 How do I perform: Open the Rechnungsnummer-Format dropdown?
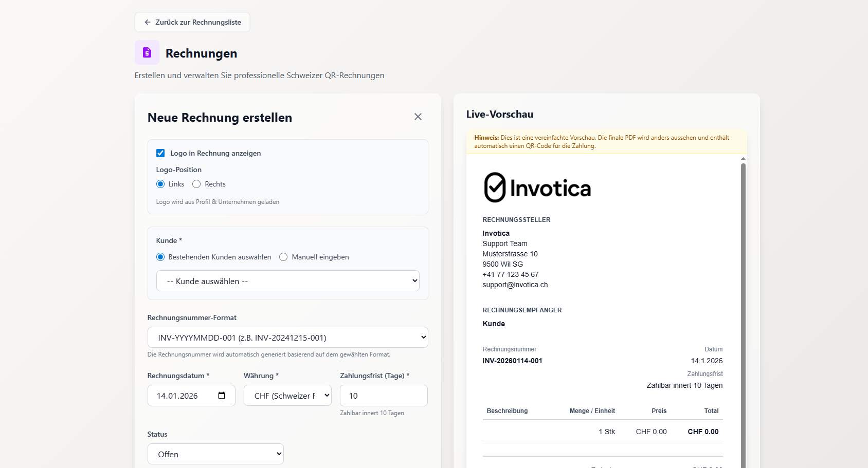pyautogui.click(x=287, y=337)
